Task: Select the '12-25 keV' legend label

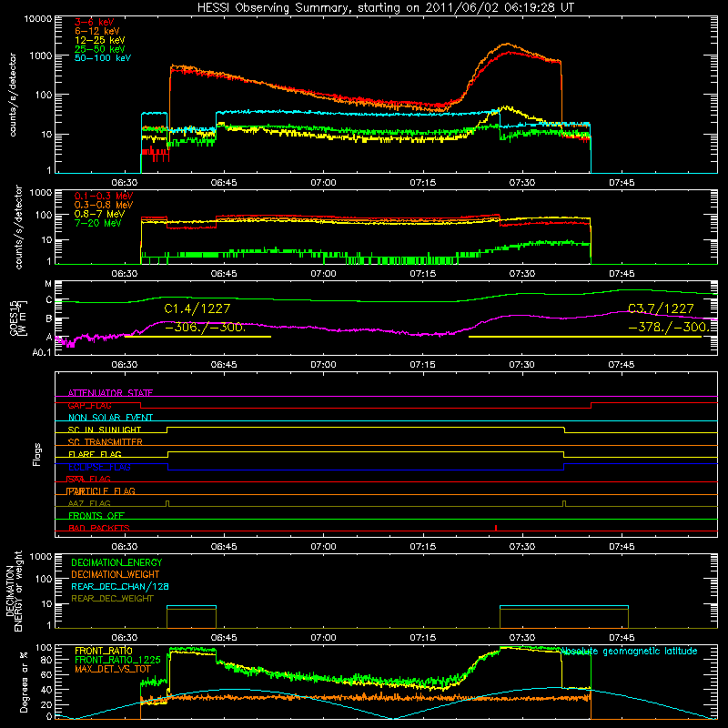Action: [100, 40]
